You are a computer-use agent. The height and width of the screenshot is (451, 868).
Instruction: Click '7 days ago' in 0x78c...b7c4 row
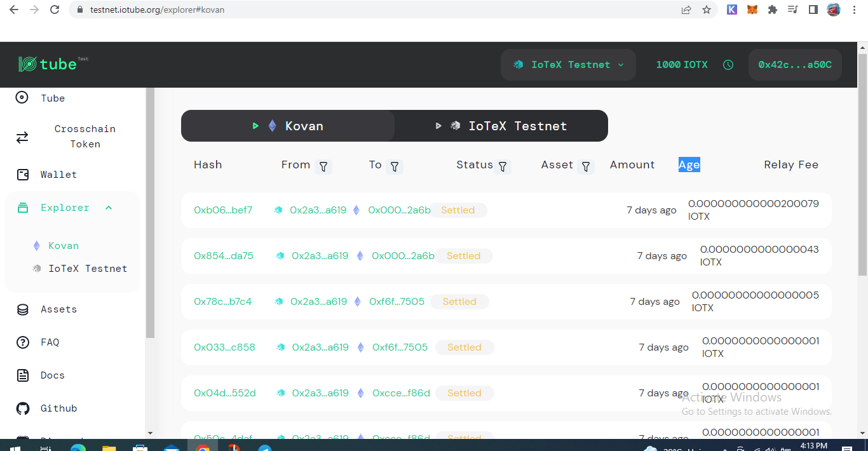(654, 302)
